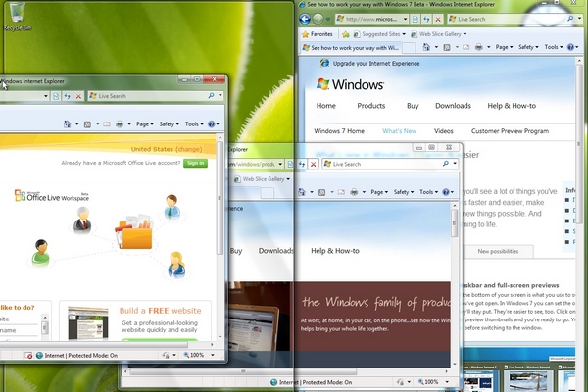This screenshot has width=588, height=392.
Task: Click red Stop icon in the Windows 7 Beta window
Action: point(438,19)
